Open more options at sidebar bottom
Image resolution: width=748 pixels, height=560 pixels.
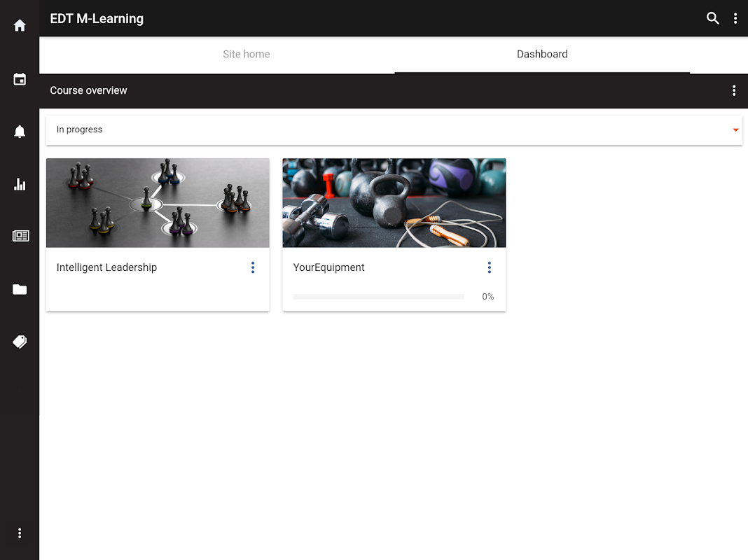pos(20,533)
